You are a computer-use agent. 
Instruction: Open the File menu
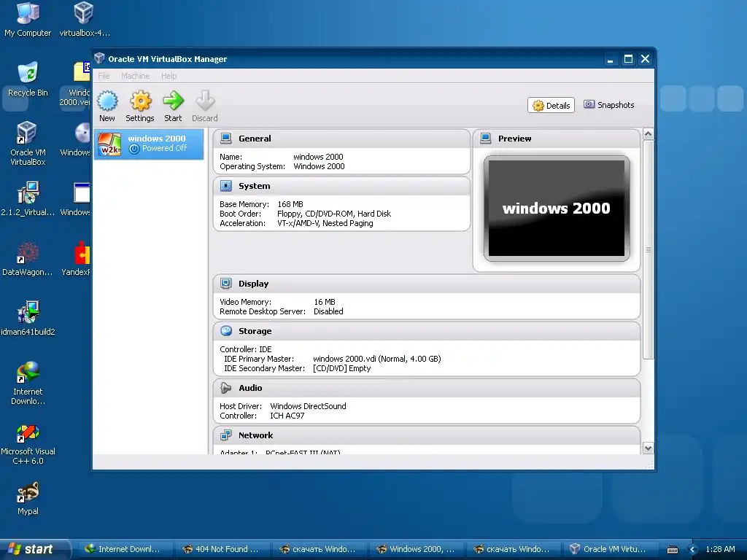click(104, 76)
